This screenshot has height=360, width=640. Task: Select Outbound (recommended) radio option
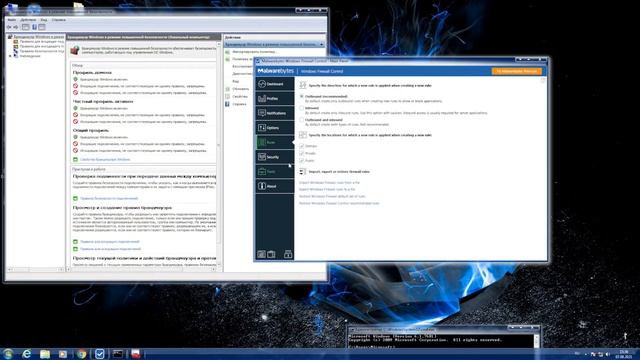pyautogui.click(x=302, y=97)
